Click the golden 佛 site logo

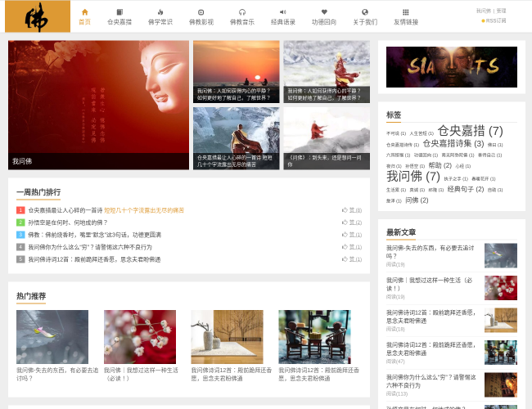[37, 16]
